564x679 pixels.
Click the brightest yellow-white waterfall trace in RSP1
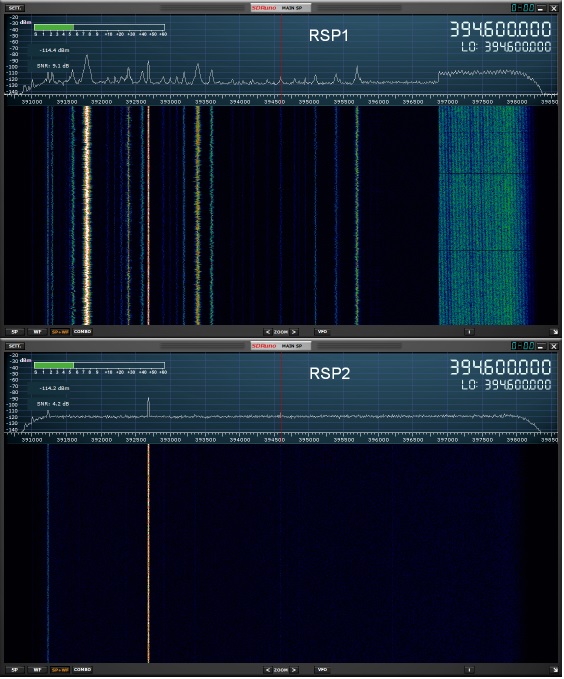pyautogui.click(x=87, y=216)
